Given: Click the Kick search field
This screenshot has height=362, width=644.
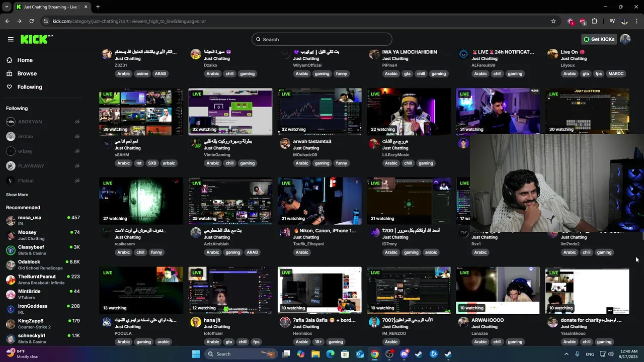Looking at the screenshot, I should click(322, 39).
